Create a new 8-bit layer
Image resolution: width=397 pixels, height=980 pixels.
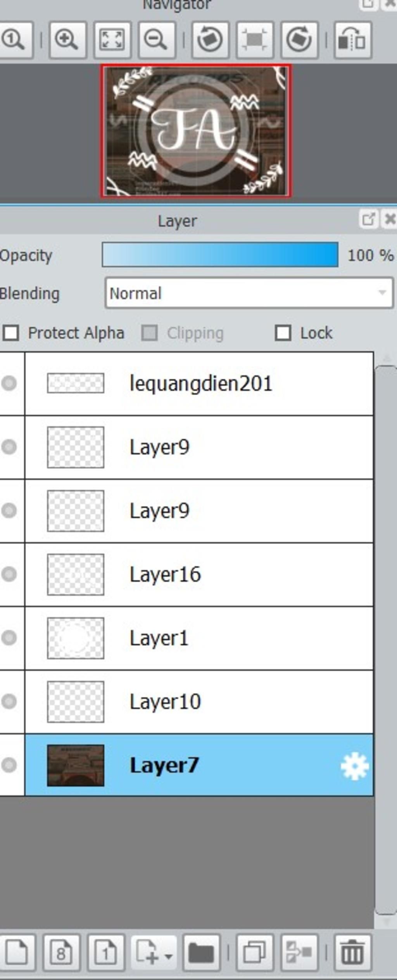(x=62, y=952)
